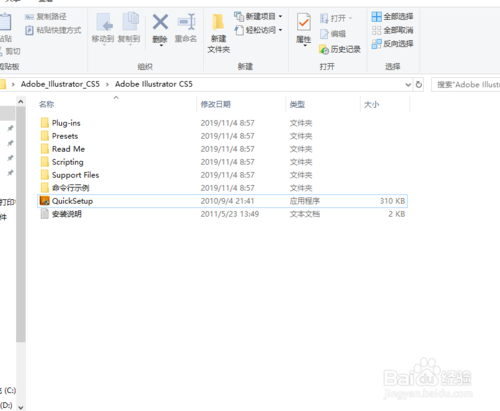Screen dimensions: 500x411
Task: Click the Copy path (复制路径) button
Action: point(46,16)
